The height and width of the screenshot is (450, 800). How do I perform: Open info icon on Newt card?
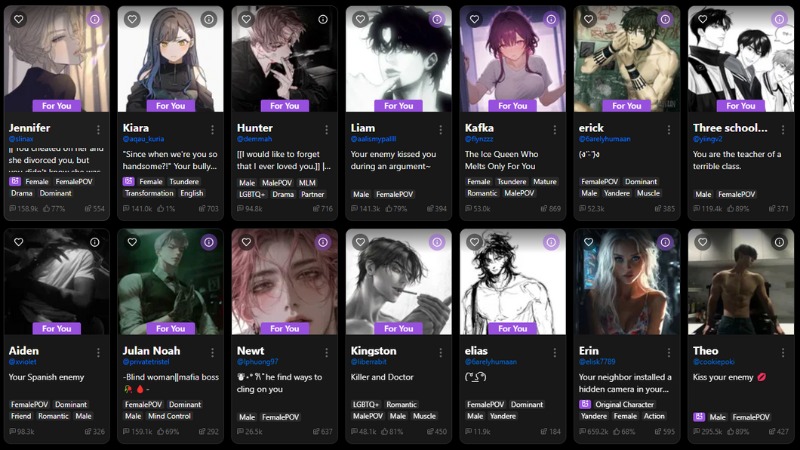323,242
